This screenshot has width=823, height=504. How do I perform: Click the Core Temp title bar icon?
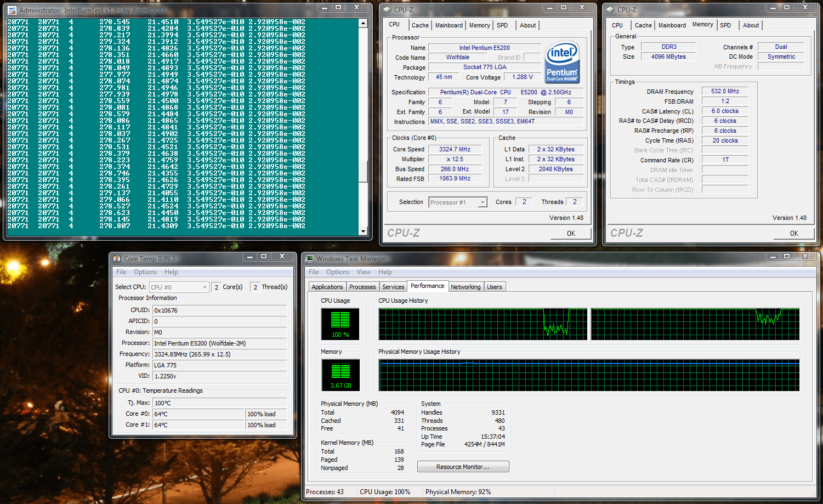[x=117, y=258]
